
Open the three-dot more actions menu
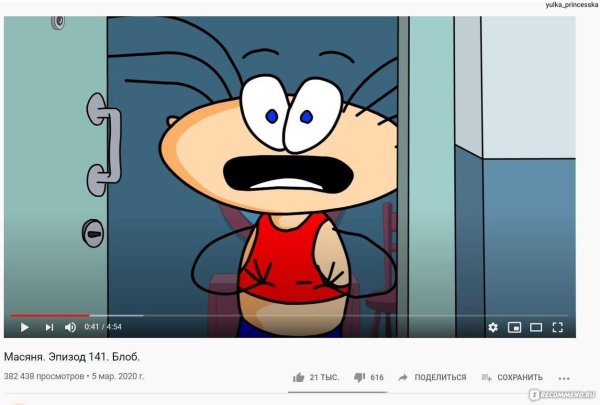(564, 378)
